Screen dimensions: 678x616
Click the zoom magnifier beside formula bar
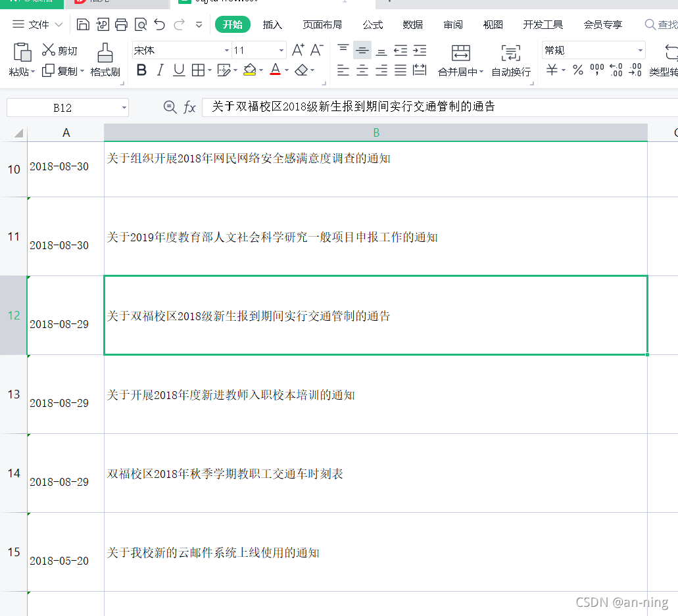click(170, 107)
